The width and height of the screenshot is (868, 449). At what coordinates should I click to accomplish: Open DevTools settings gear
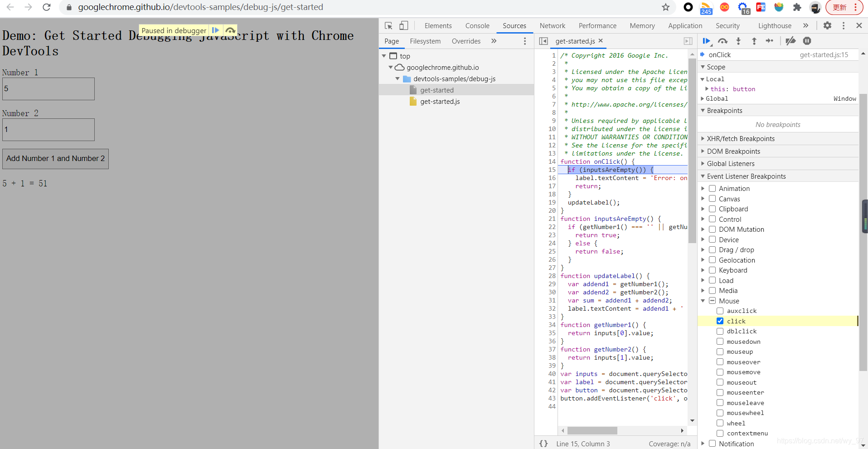(827, 25)
